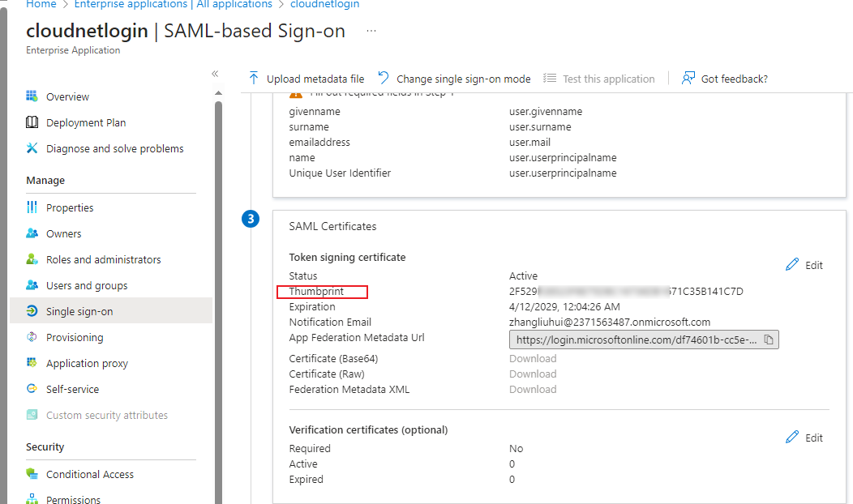Click the Notification Email address value

coord(609,322)
